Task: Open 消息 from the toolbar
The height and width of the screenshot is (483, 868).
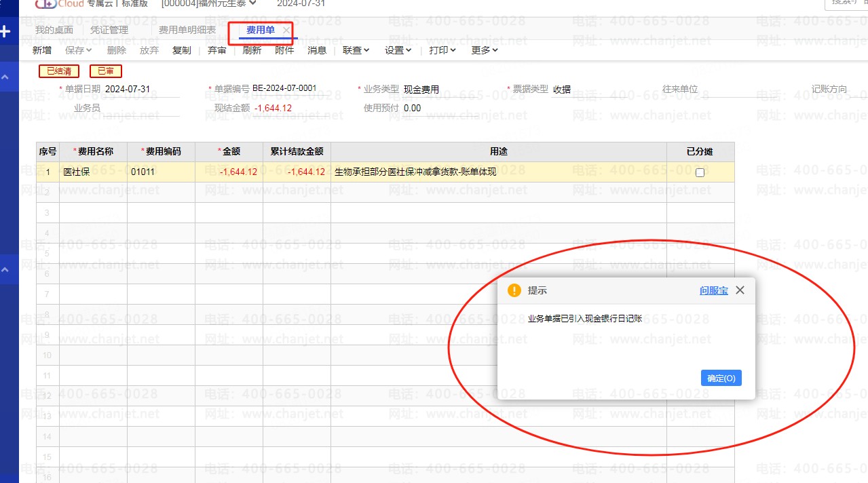Action: click(317, 50)
